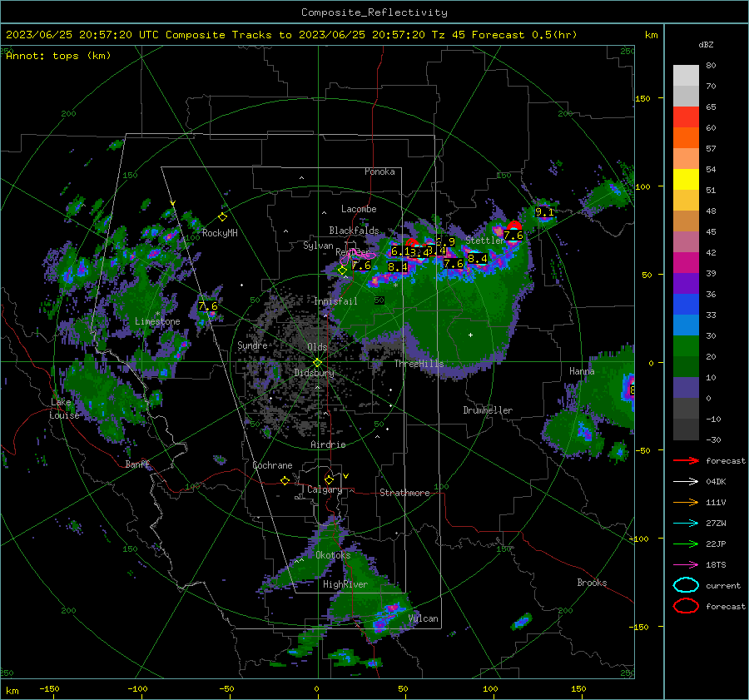Select the 42-39 dBZ magenta swatch
Screen dimensions: 749x700
tap(686, 263)
